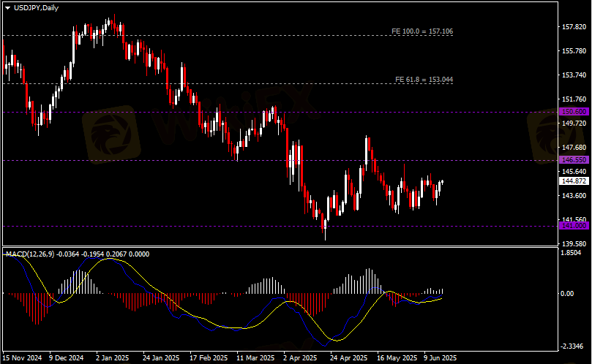This screenshot has width=592, height=364.
Task: Select the FE 61.8 = 153.044 label
Action: pyautogui.click(x=424, y=80)
